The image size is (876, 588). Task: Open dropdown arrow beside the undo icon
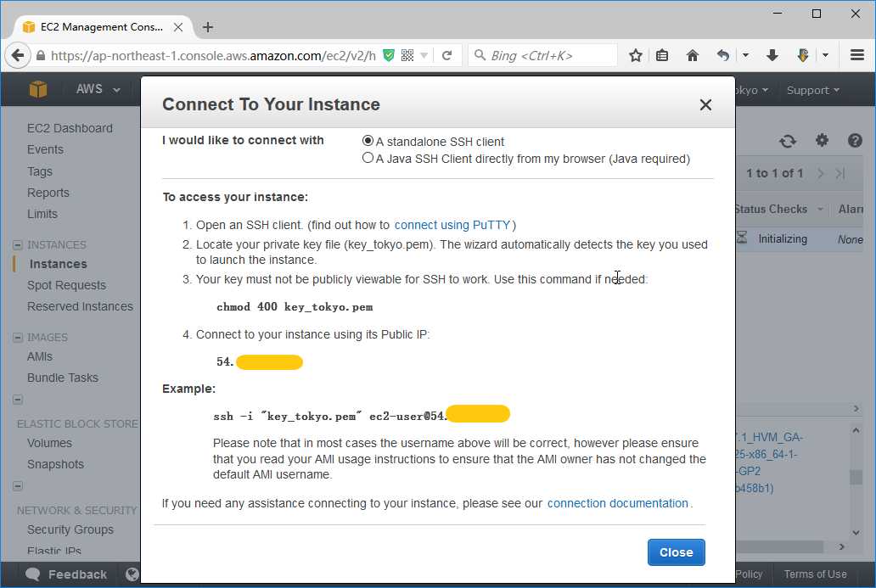(745, 55)
